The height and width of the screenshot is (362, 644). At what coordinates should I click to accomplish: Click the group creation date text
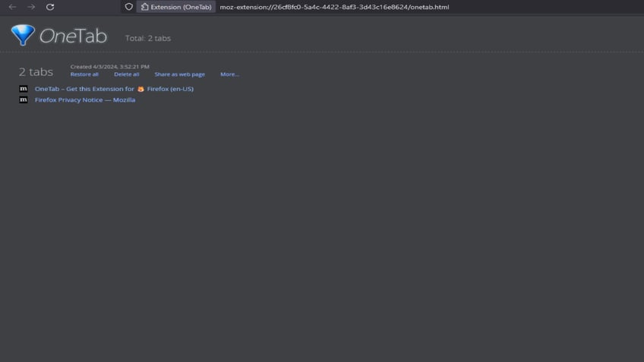pos(110,67)
